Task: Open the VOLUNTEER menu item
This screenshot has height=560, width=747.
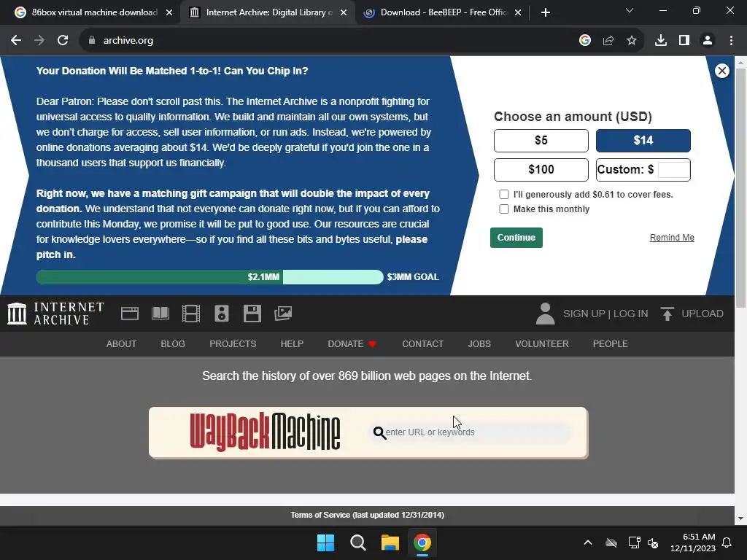Action: pos(542,344)
